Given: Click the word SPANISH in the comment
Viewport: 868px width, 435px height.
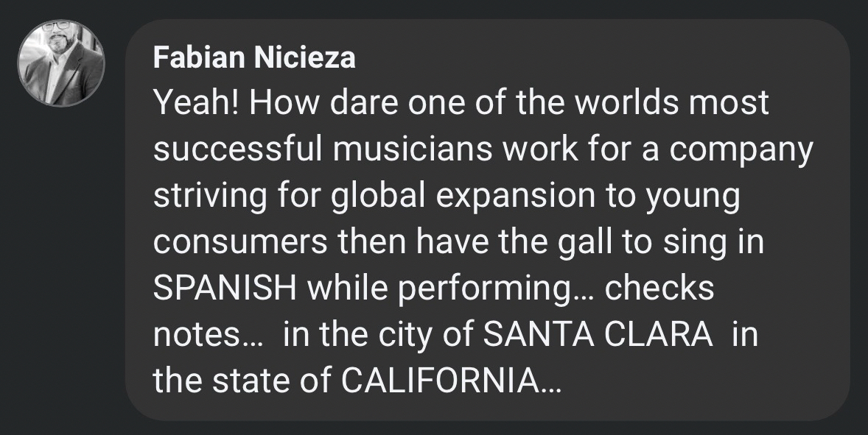Looking at the screenshot, I should 225,289.
